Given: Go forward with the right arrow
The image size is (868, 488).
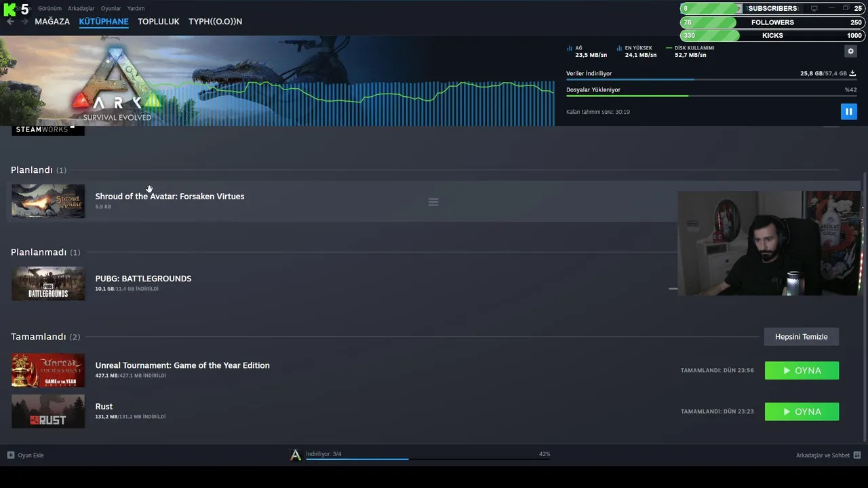Looking at the screenshot, I should pos(25,22).
